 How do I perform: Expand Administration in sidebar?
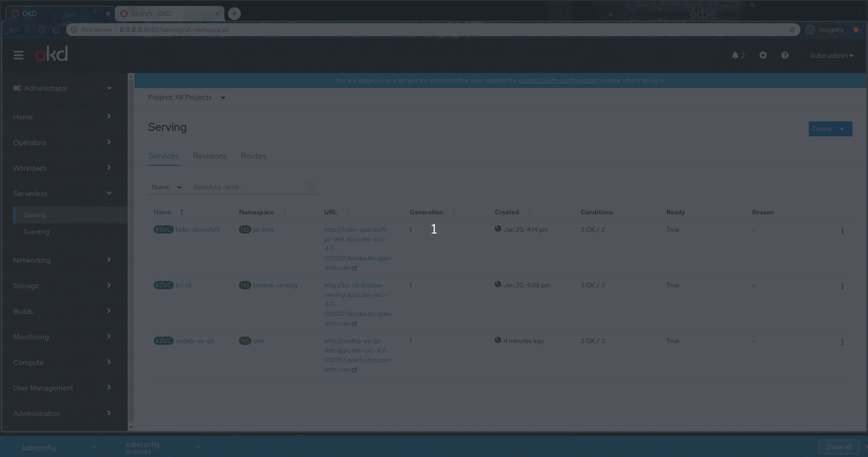63,413
